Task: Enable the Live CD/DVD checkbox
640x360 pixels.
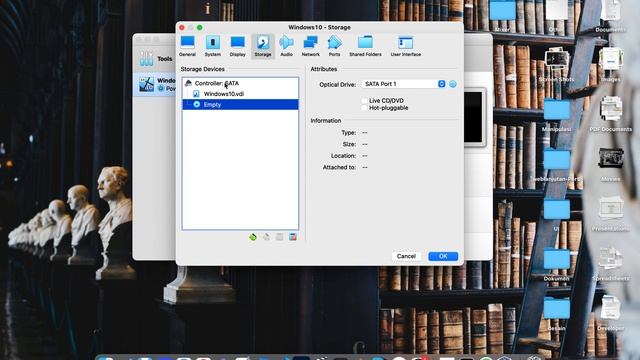Action: pos(364,100)
